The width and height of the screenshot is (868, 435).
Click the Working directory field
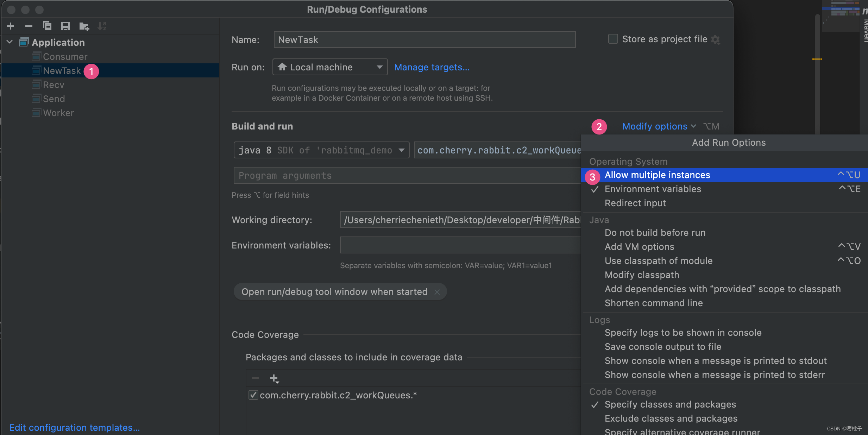(x=460, y=220)
